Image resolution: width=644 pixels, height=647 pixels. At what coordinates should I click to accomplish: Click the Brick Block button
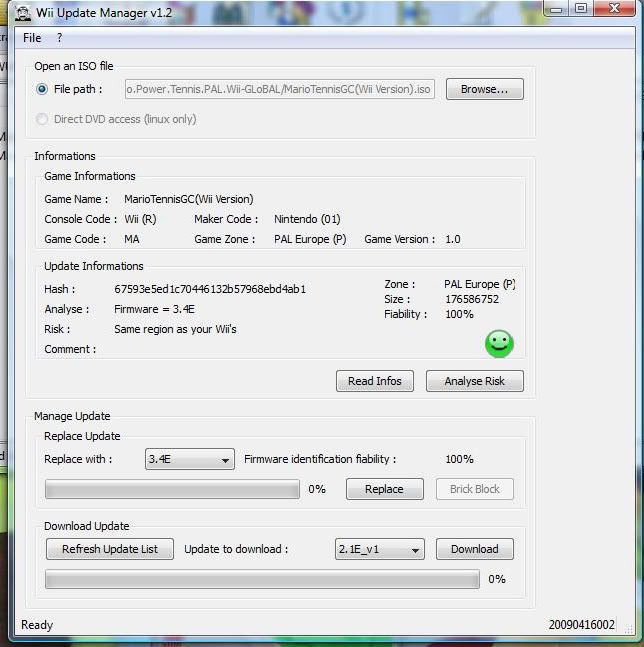[474, 489]
